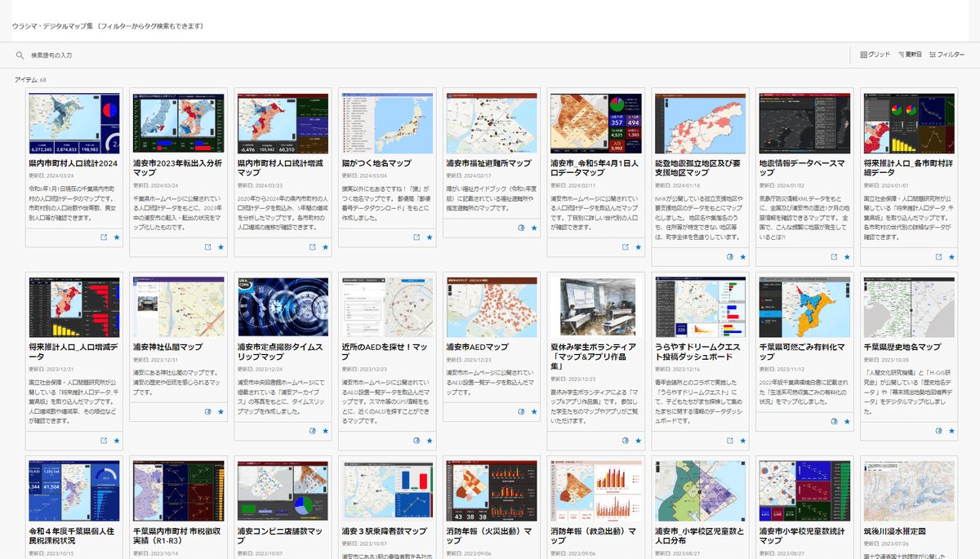980x559 pixels.
Task: Toggle favorite star on 千葉県可燃ごみ有料化マップ
Action: 849,422
